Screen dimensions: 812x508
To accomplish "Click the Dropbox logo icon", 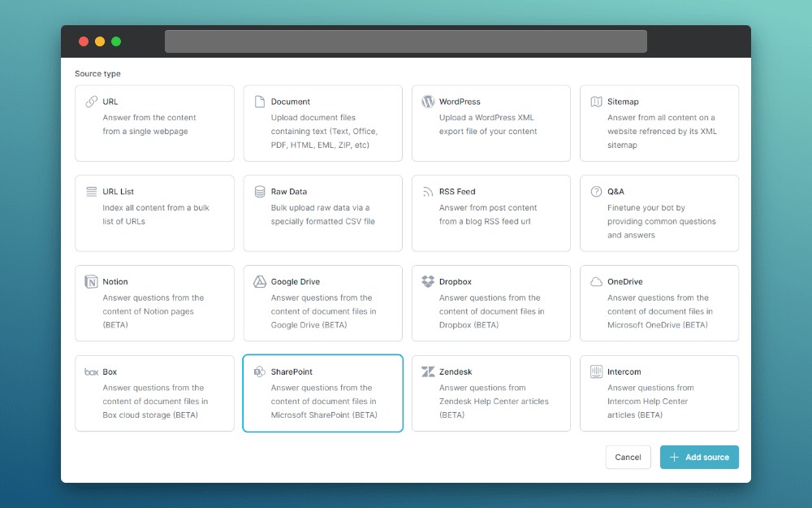I will tap(428, 282).
